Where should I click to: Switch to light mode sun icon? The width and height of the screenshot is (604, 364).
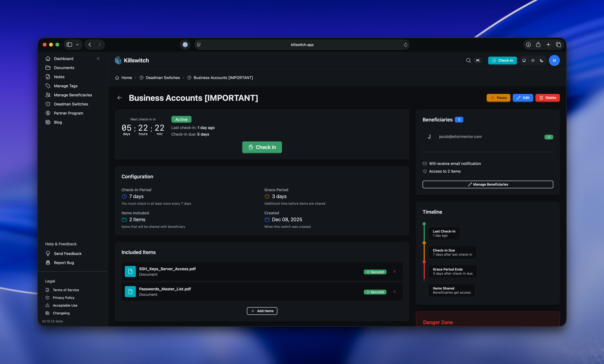pos(533,60)
